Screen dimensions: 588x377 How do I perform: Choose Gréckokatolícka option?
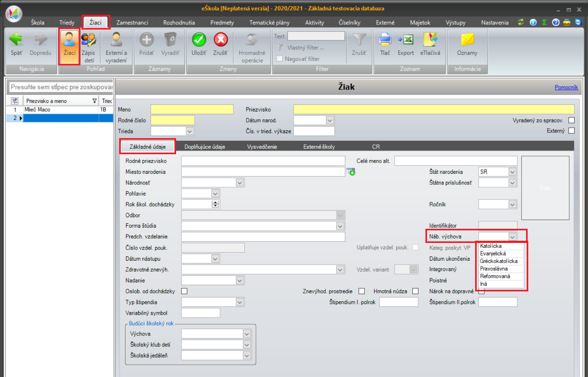[501, 261]
